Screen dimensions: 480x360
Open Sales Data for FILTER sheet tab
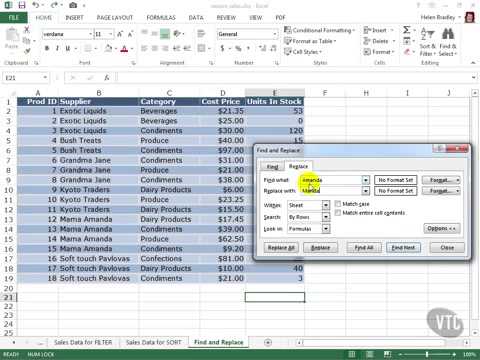pyautogui.click(x=83, y=342)
